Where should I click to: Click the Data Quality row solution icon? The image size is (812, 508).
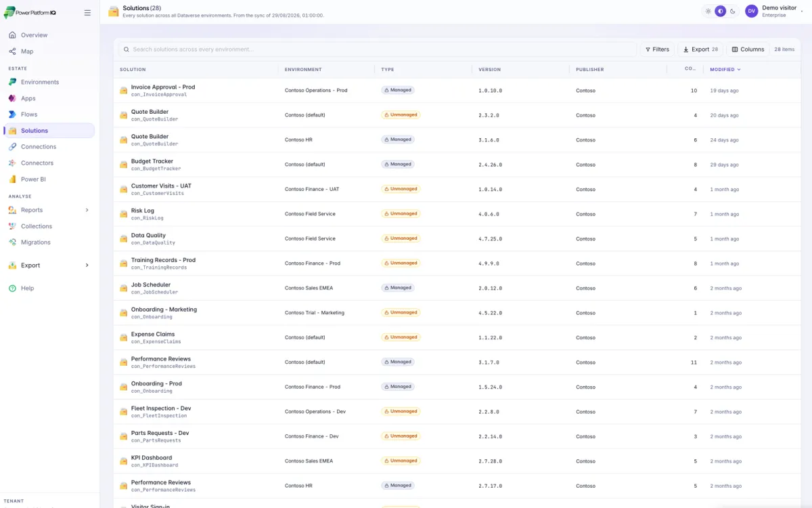pos(124,239)
